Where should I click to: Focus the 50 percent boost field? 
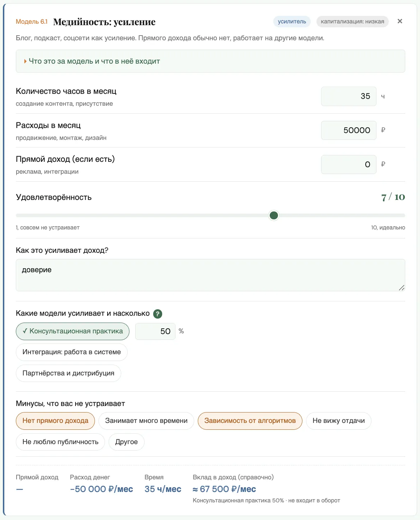(155, 331)
